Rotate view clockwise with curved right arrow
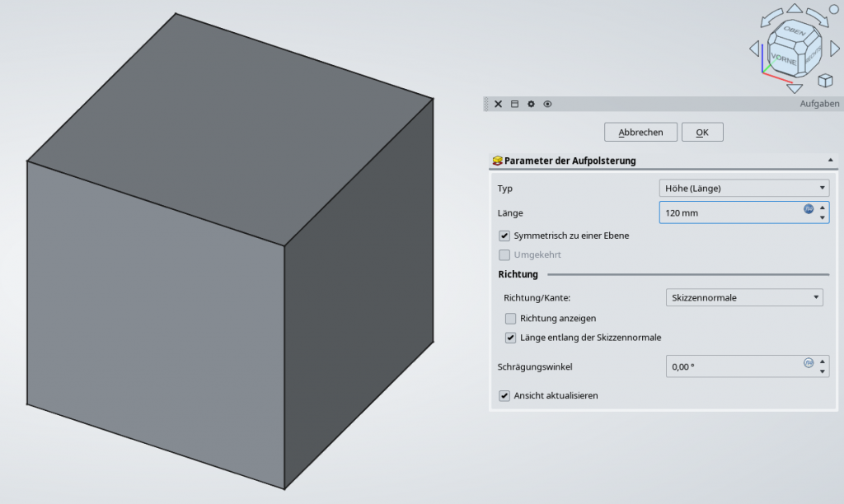This screenshot has height=504, width=844. 817,18
